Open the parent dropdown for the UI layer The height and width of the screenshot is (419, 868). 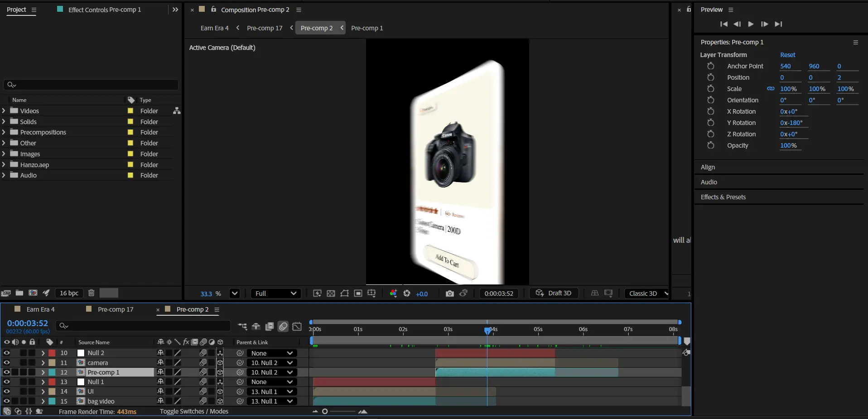pyautogui.click(x=272, y=391)
